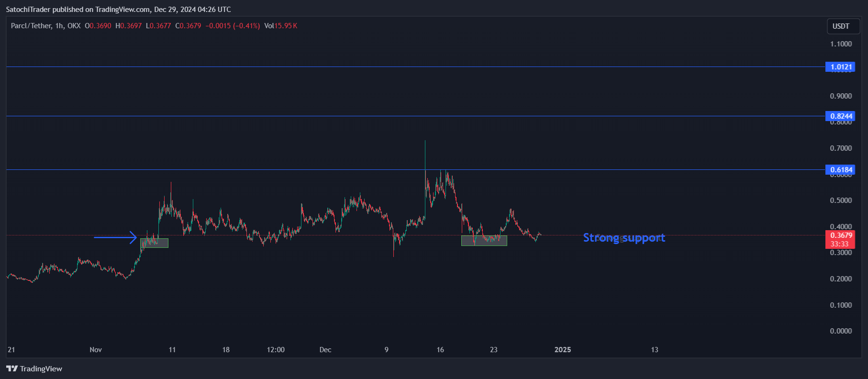
Task: Click the '16' date axis label
Action: tap(440, 350)
